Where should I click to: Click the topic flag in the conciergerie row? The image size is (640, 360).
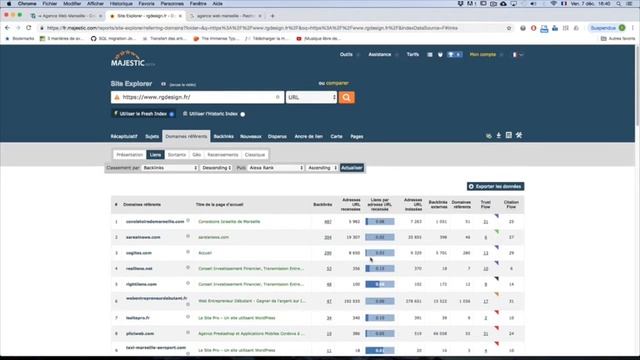coord(497,216)
